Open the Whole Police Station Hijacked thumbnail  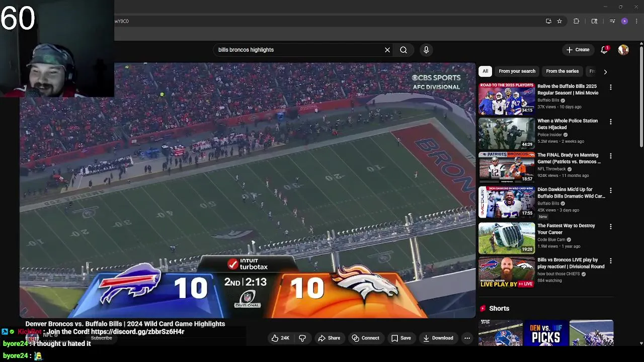pos(506,133)
